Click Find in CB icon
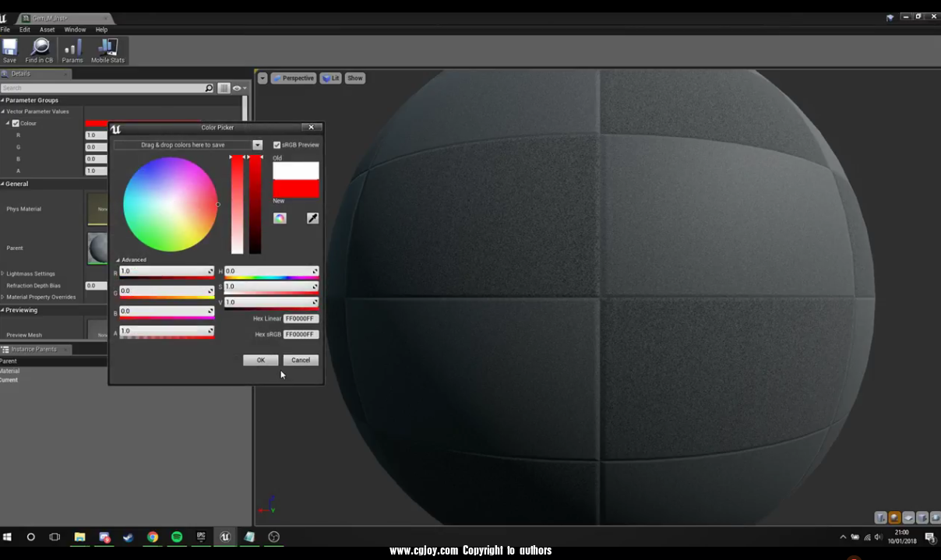The height and width of the screenshot is (560, 941). 39,51
